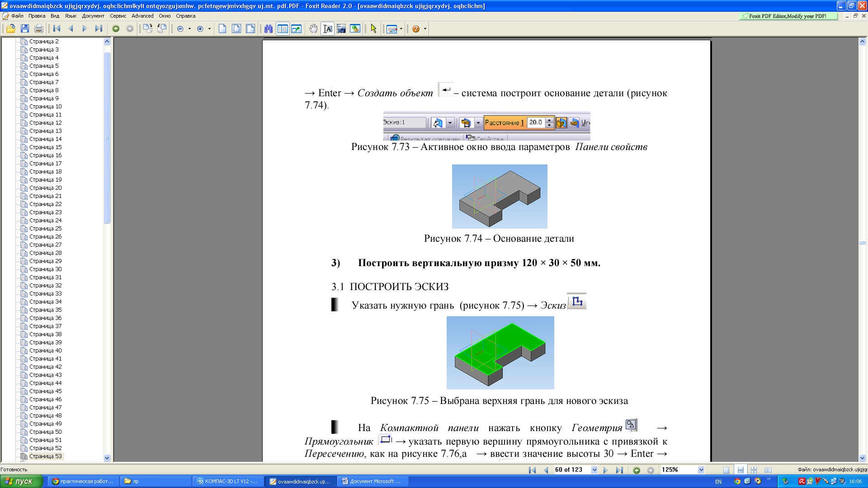Click the rotate pages clockwise icon
This screenshot has width=868, height=488.
(x=147, y=29)
